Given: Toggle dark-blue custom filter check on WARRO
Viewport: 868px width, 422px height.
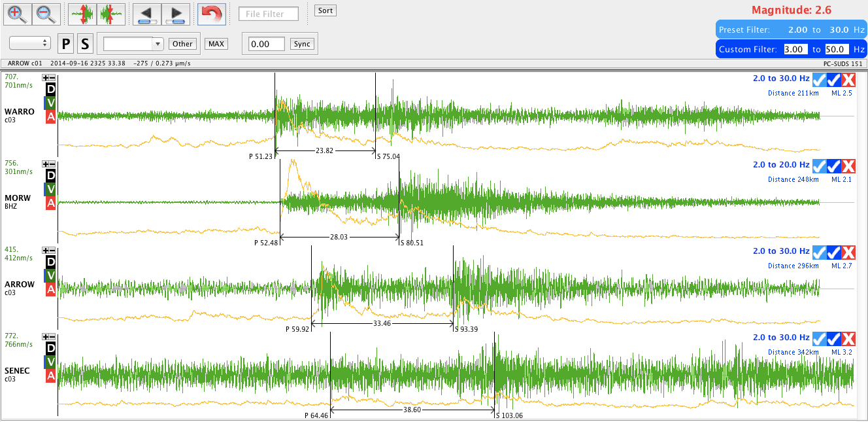Looking at the screenshot, I should pos(834,80).
